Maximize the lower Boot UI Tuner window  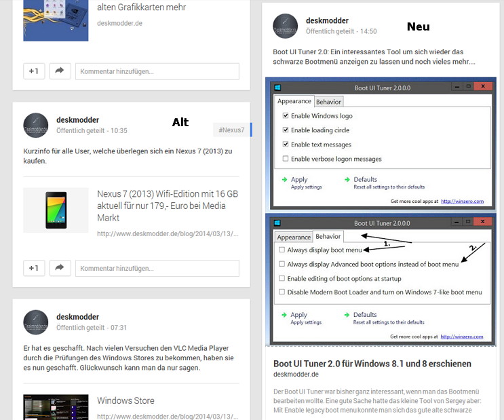coord(468,222)
